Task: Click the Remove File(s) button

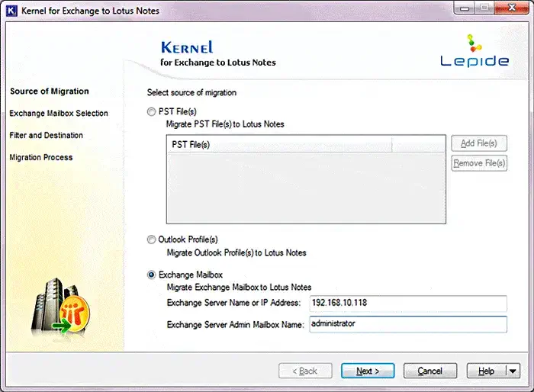Action: [x=479, y=163]
